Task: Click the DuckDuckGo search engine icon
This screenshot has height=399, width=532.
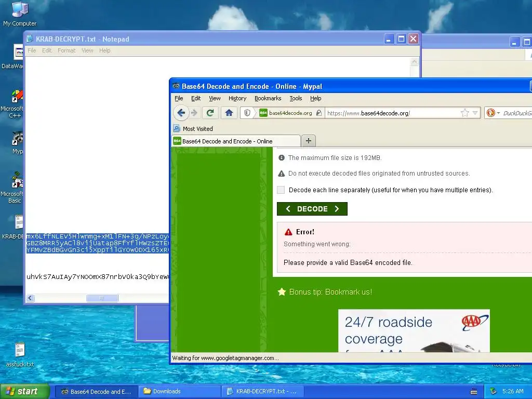Action: [x=490, y=113]
